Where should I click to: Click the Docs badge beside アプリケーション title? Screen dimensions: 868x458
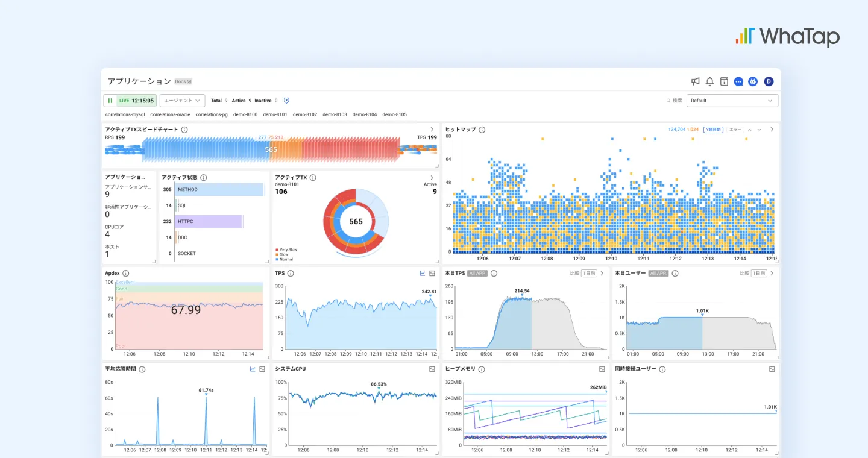click(x=183, y=81)
